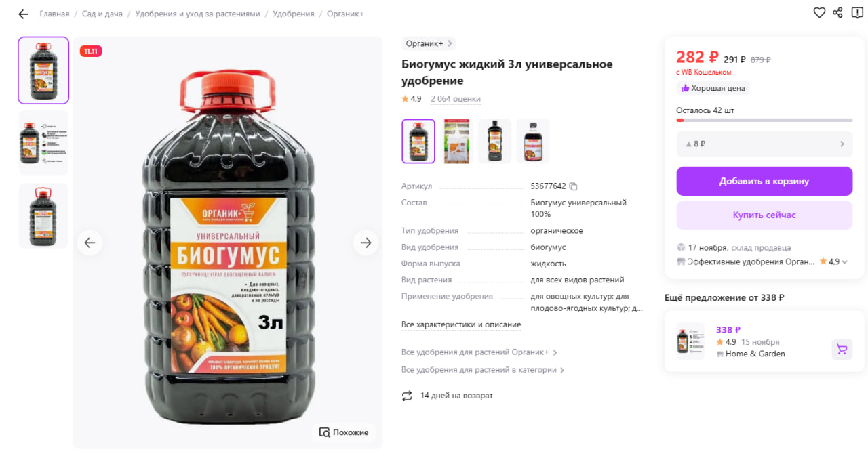The width and height of the screenshot is (868, 462).
Task: Add product to favorites with heart icon
Action: coord(819,12)
